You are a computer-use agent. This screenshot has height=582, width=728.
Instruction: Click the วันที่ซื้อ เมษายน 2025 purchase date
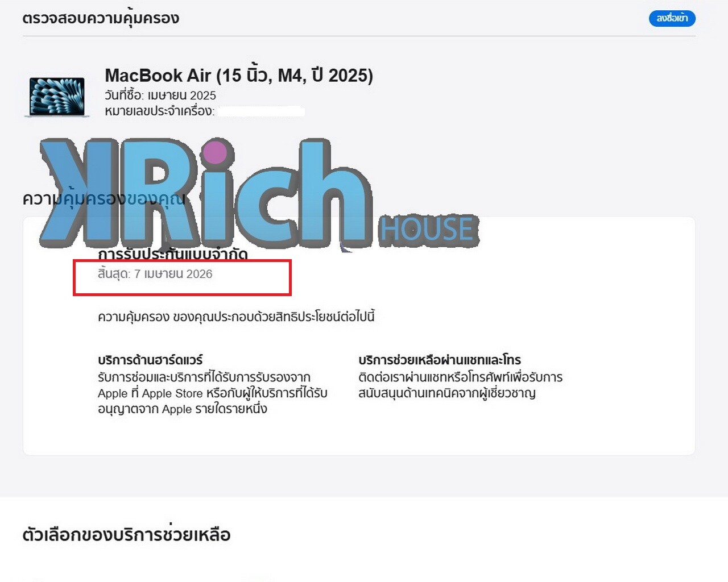(160, 95)
